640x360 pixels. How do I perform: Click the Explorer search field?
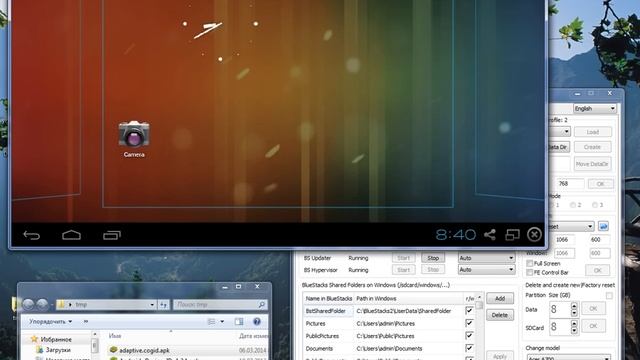point(220,304)
